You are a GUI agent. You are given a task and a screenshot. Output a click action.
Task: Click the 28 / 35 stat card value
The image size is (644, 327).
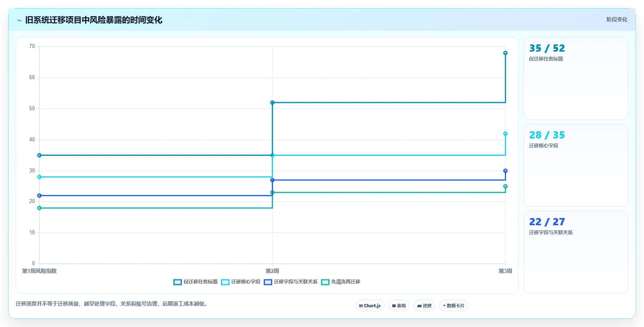pyautogui.click(x=547, y=135)
